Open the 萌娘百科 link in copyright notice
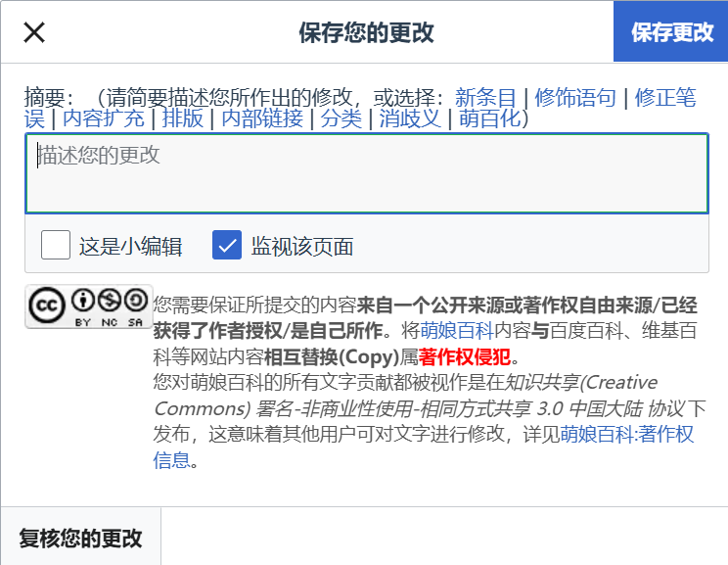728x565 pixels. tap(453, 330)
